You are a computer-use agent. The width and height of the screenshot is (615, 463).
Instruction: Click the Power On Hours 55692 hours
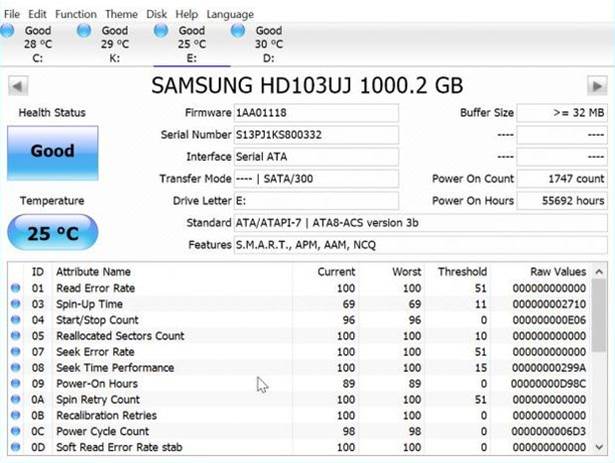[562, 201]
